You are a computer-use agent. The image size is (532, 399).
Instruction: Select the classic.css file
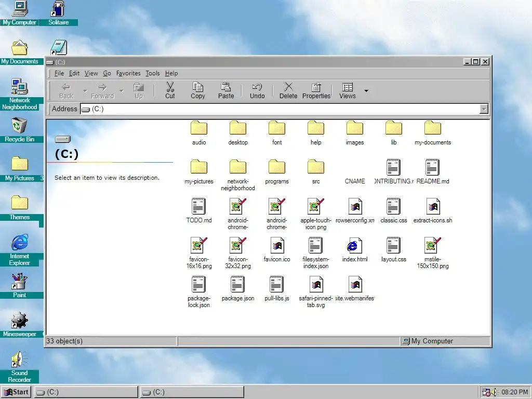pyautogui.click(x=394, y=211)
